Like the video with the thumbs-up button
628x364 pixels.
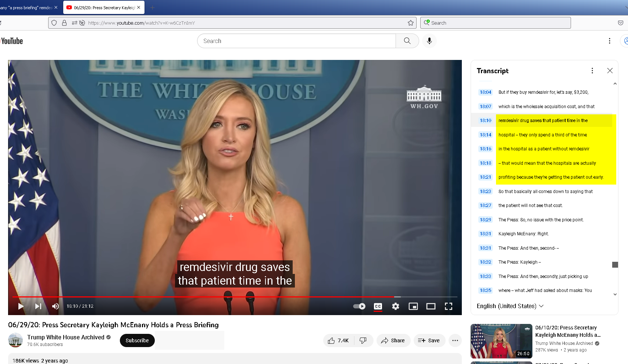pyautogui.click(x=339, y=340)
